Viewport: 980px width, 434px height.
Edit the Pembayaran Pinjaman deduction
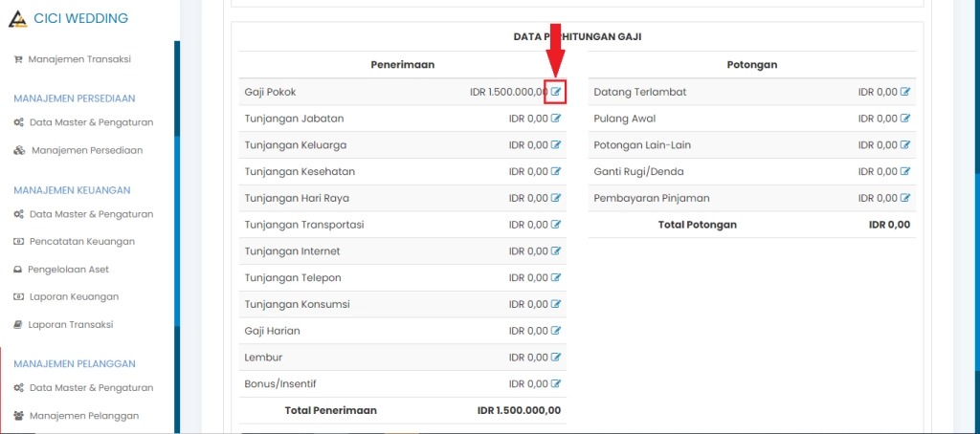905,198
